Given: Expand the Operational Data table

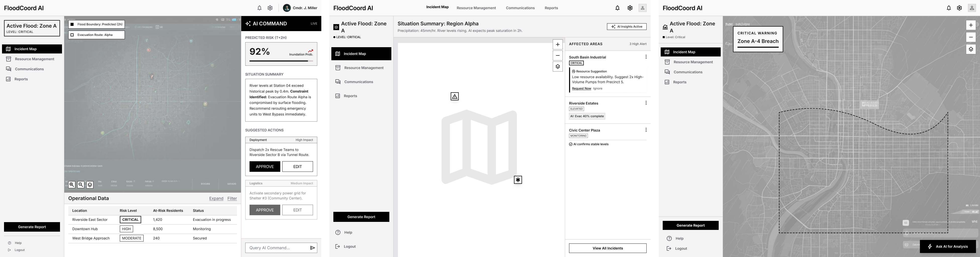Looking at the screenshot, I should (x=216, y=199).
